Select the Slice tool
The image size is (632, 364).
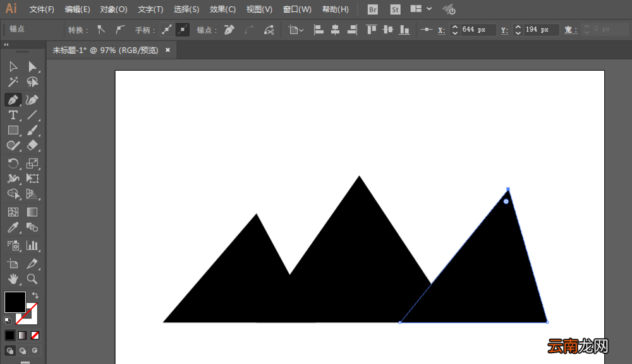(32, 264)
